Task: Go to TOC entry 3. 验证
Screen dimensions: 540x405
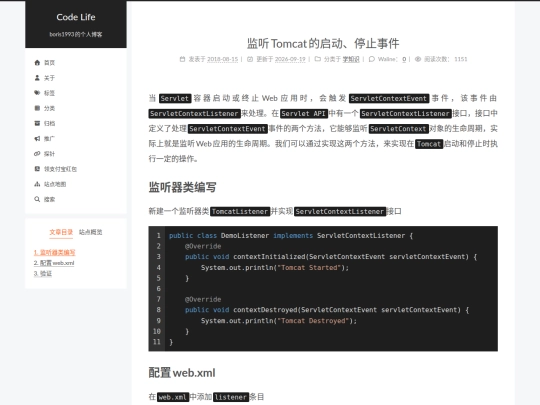Action: (43, 274)
